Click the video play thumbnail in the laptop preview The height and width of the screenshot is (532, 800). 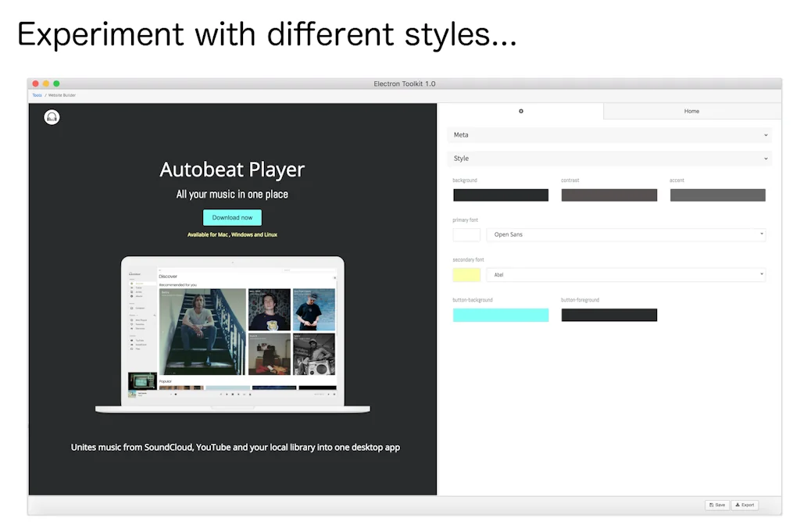click(141, 380)
